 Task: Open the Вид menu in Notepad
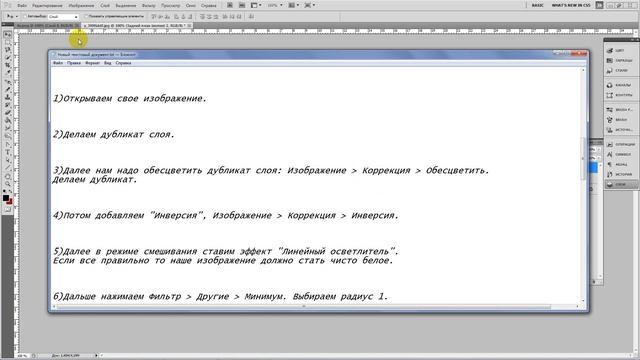[x=107, y=63]
